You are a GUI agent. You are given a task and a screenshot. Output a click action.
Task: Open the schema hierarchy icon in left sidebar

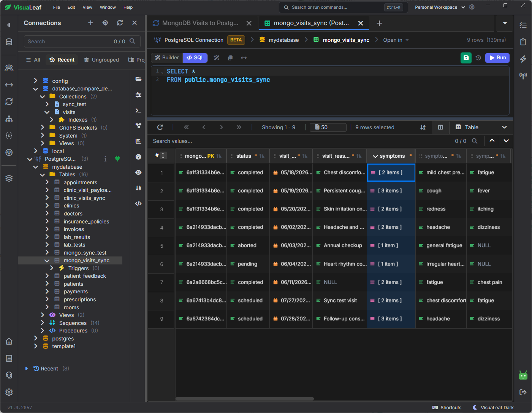[x=9, y=119]
